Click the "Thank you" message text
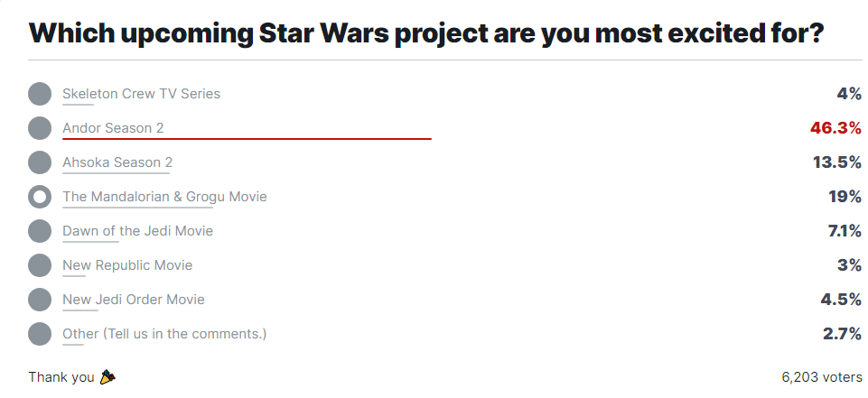 61,377
